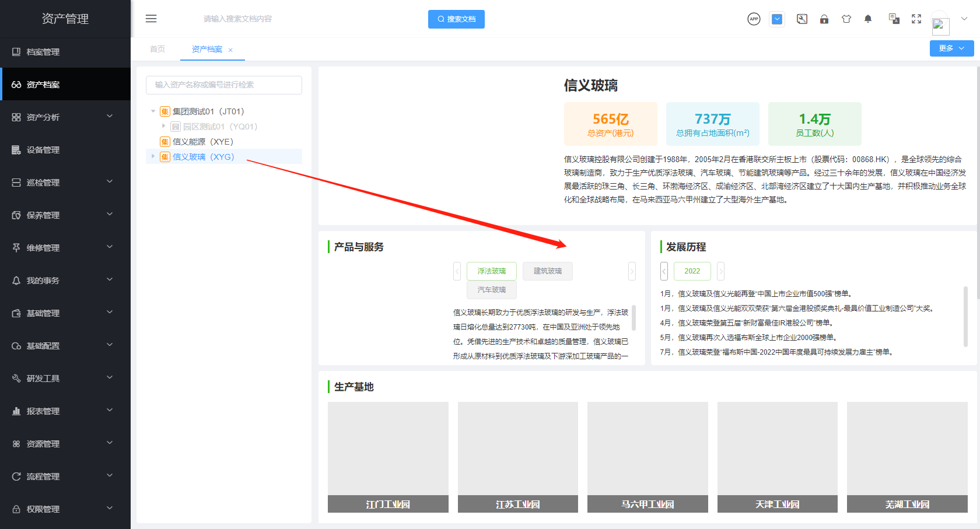Switch to the 首页 tab

[x=157, y=49]
